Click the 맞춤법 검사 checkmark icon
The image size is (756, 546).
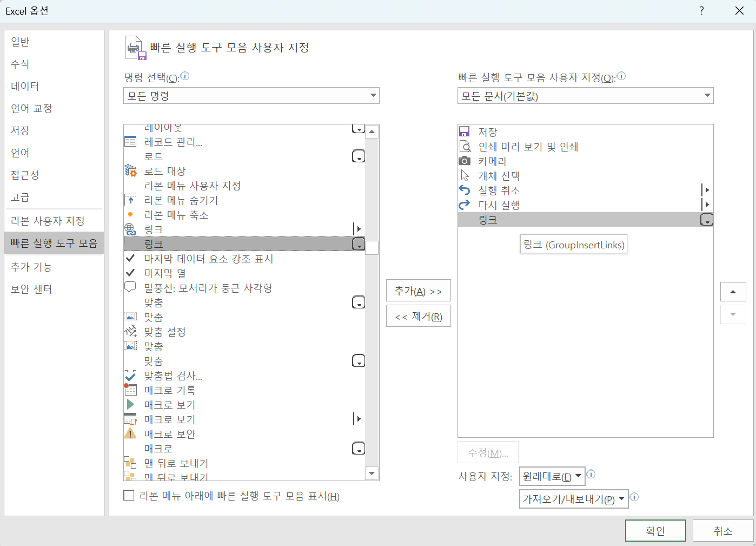(x=130, y=376)
